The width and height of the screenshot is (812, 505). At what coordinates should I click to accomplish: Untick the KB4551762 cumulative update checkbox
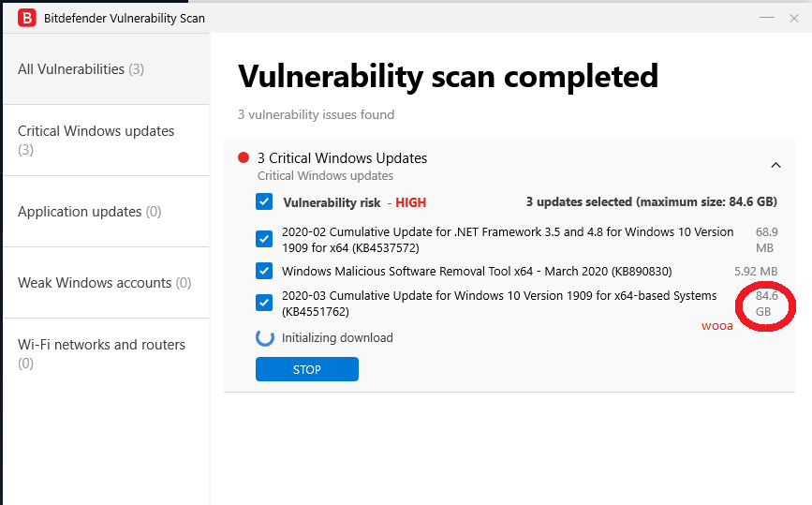point(264,303)
